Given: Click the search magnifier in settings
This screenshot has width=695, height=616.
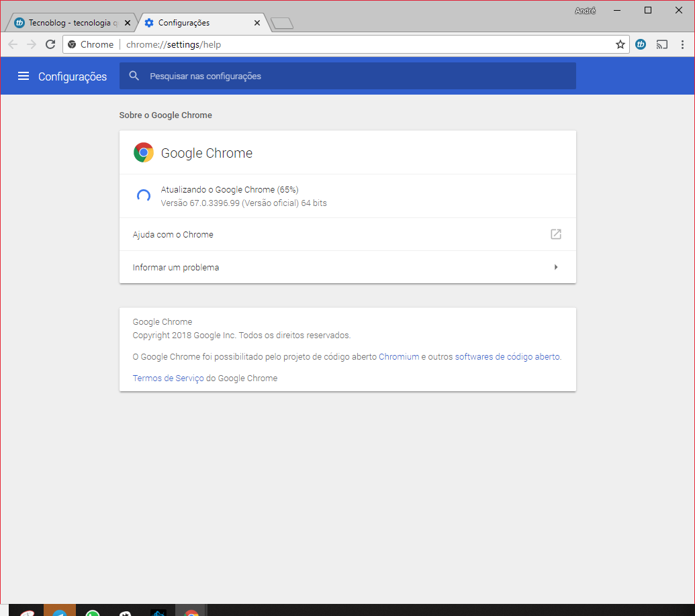Looking at the screenshot, I should [134, 75].
